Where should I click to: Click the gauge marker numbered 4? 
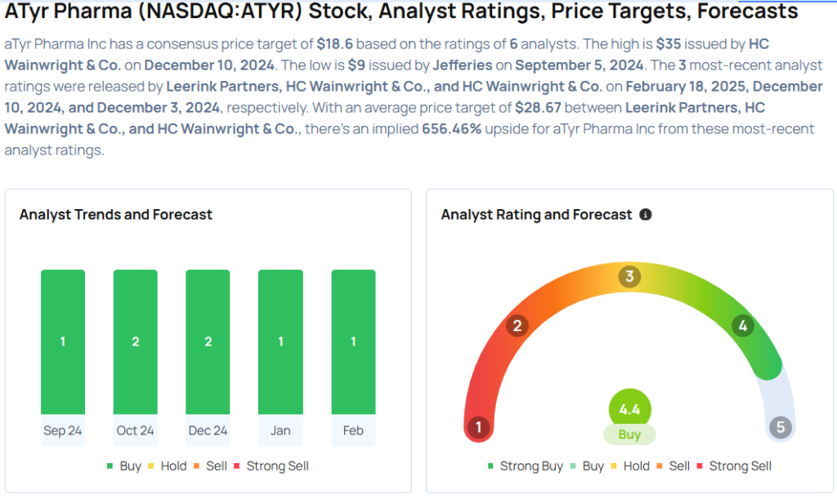(x=742, y=327)
